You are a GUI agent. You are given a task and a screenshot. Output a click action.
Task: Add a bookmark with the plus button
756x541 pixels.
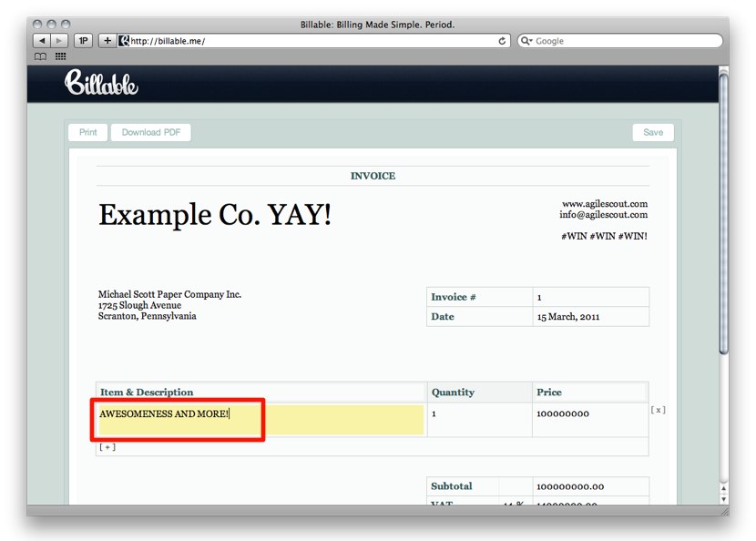point(107,41)
